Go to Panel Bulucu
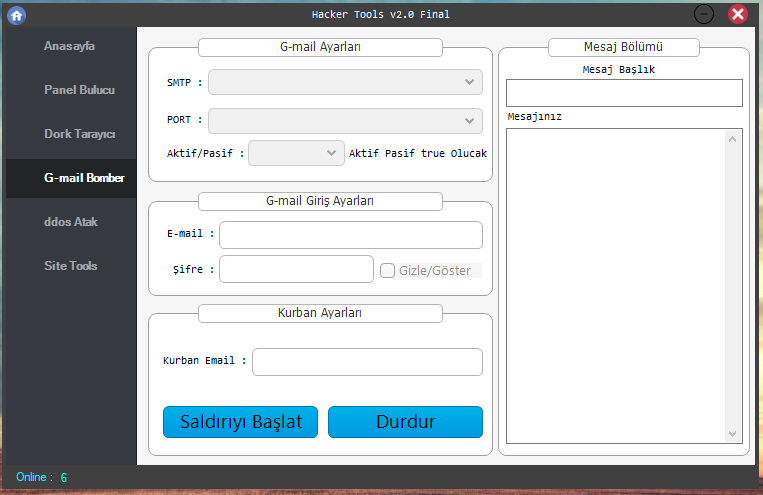 [79, 90]
